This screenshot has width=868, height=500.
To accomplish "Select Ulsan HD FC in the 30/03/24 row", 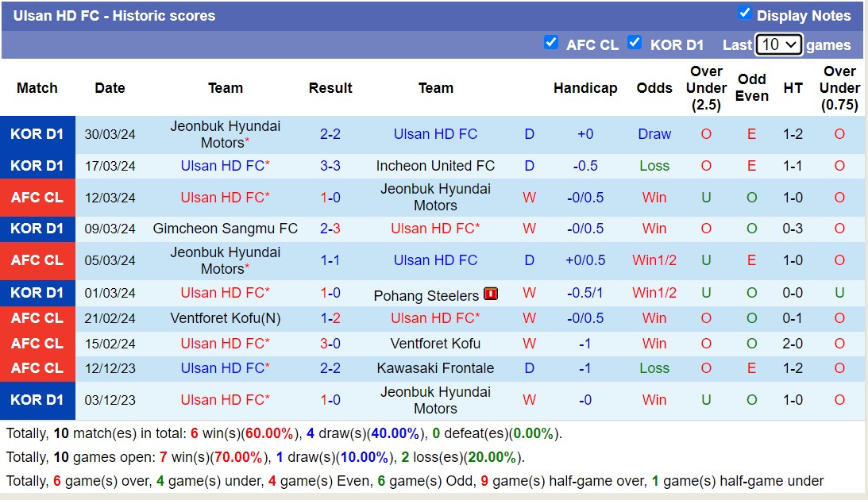I will pos(435,134).
